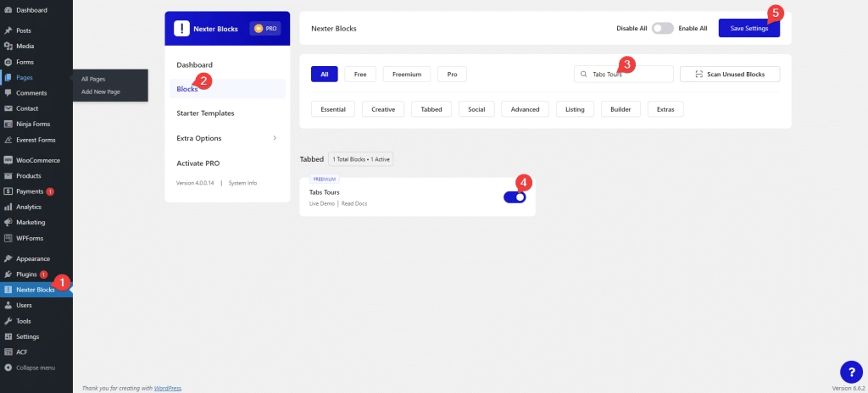Screen dimensions: 868x393
Task: Select the Essential category tab
Action: [333, 109]
